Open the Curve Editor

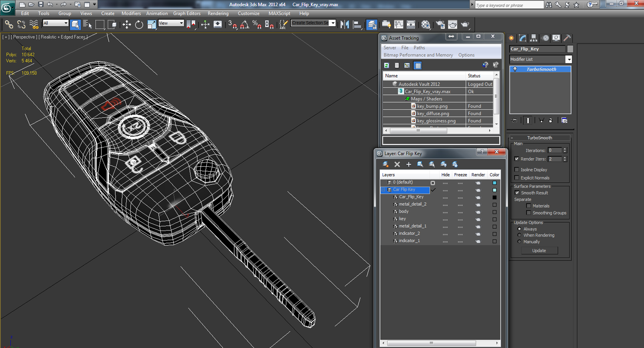click(x=399, y=24)
